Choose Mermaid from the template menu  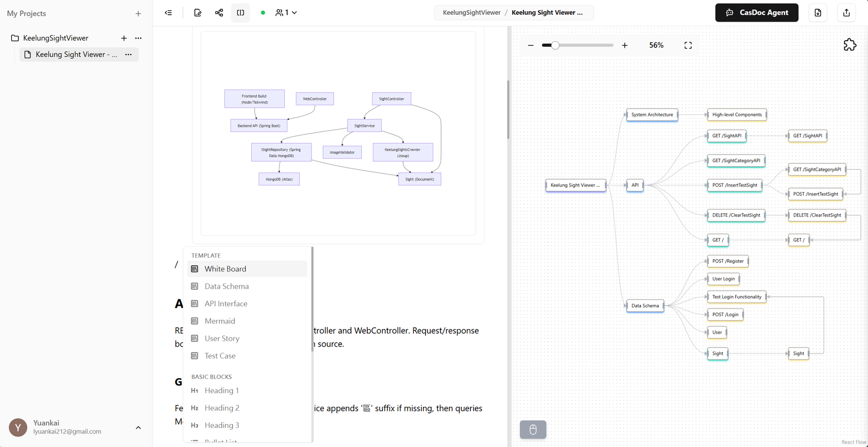pos(220,321)
